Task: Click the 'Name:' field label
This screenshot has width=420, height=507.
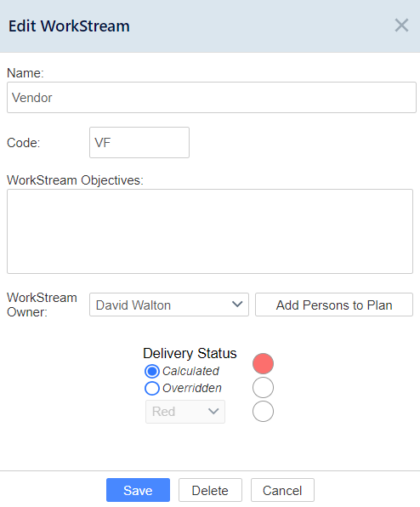Action: [26, 73]
